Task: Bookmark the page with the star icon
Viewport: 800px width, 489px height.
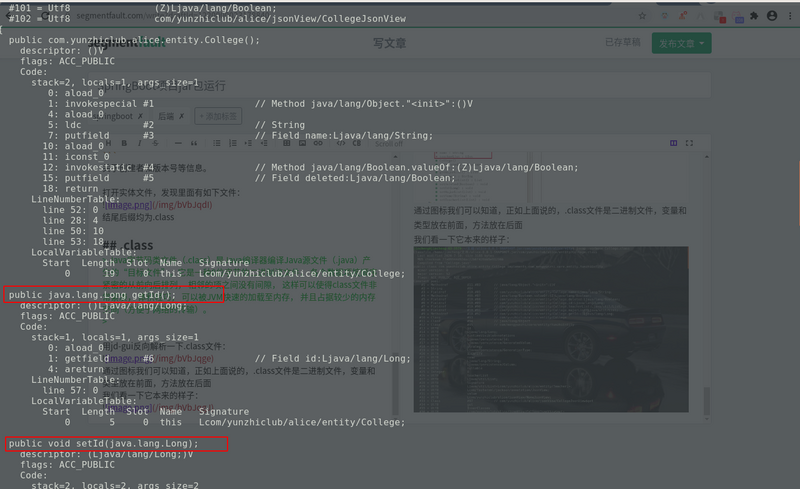Action: pos(642,16)
